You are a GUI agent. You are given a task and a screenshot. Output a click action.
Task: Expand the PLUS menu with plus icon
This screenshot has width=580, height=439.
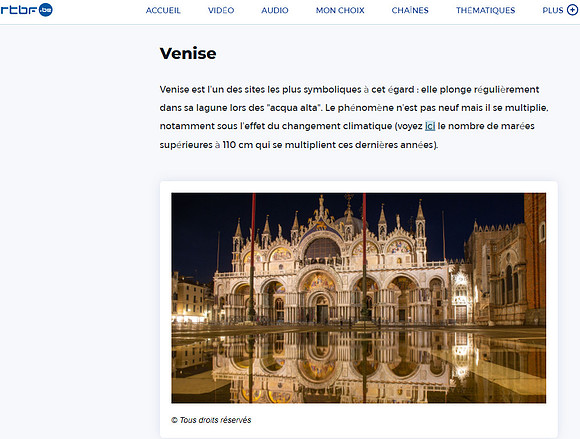click(x=560, y=10)
